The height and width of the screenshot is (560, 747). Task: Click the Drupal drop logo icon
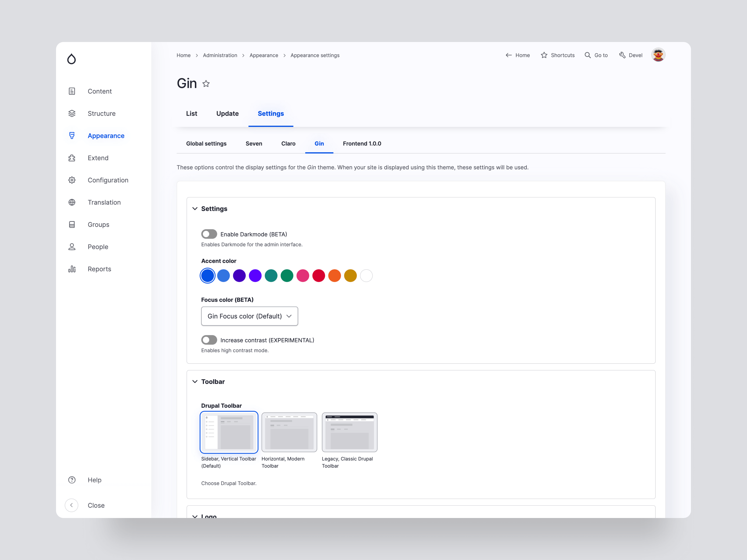71,59
